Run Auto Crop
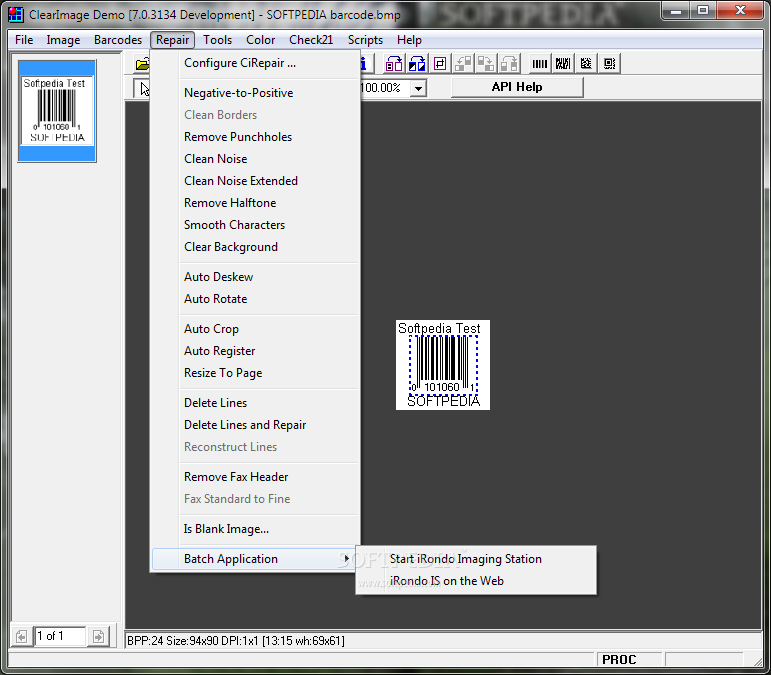The height and width of the screenshot is (675, 771). coord(254,329)
